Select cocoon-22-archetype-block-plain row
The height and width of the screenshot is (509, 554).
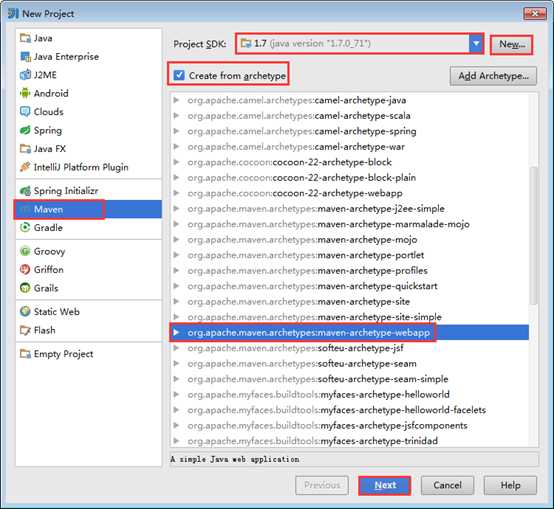(x=350, y=178)
